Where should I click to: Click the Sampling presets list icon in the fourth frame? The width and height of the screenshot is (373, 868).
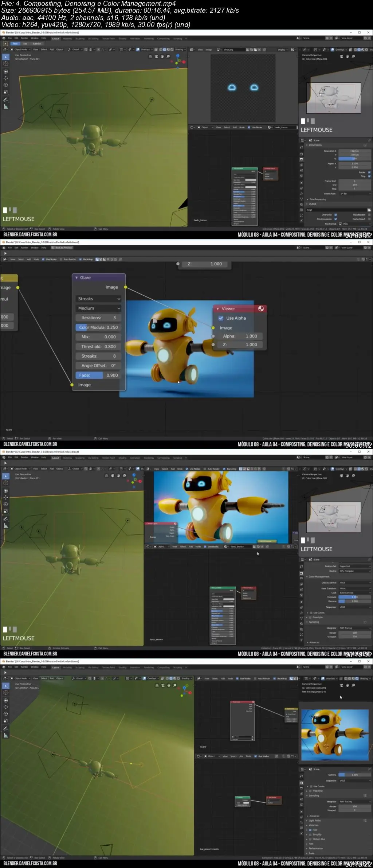(x=365, y=795)
